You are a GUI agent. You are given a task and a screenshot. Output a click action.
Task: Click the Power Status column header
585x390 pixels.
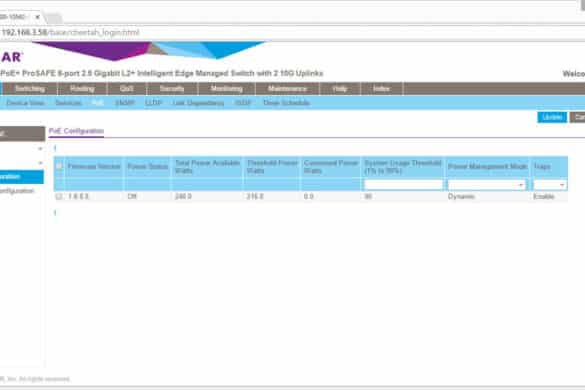coord(147,166)
